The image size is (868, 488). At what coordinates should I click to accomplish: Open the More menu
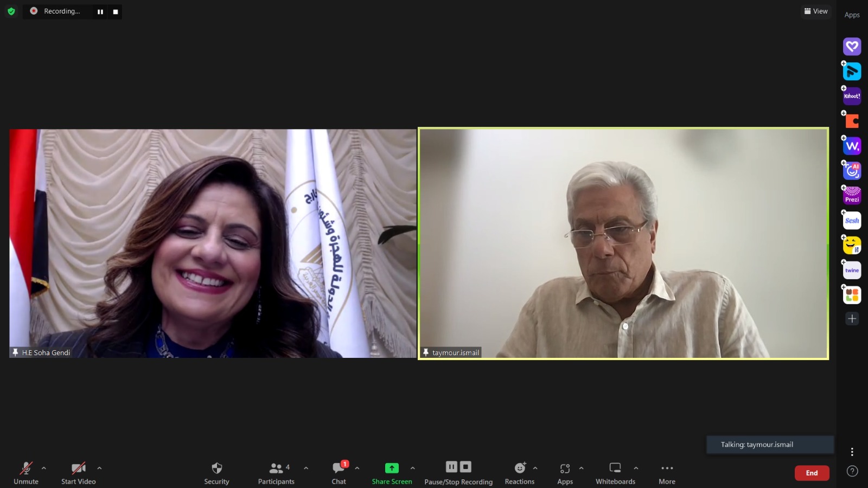click(667, 473)
